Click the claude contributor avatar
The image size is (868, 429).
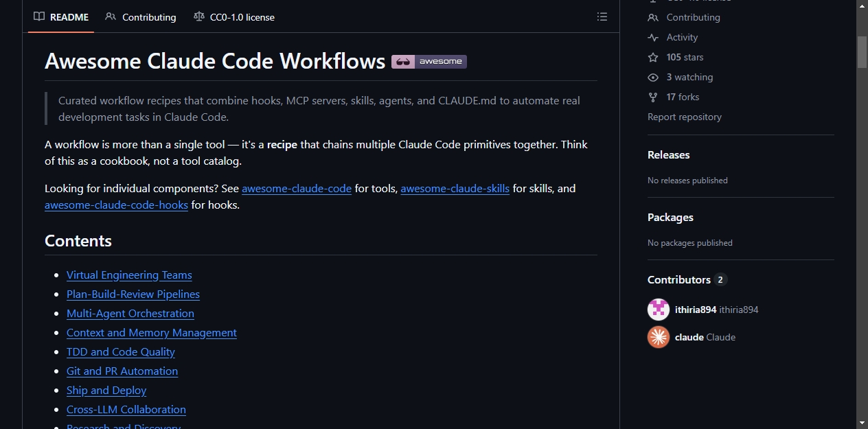point(659,337)
